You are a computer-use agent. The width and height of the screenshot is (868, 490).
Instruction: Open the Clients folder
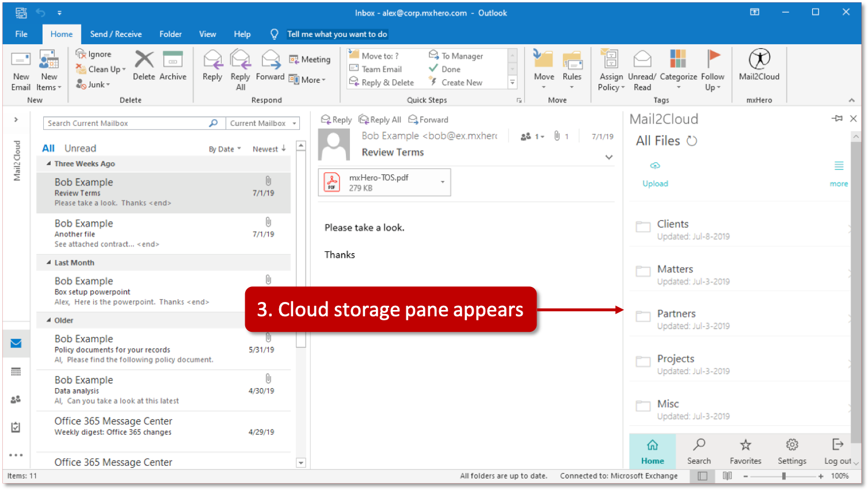point(740,229)
